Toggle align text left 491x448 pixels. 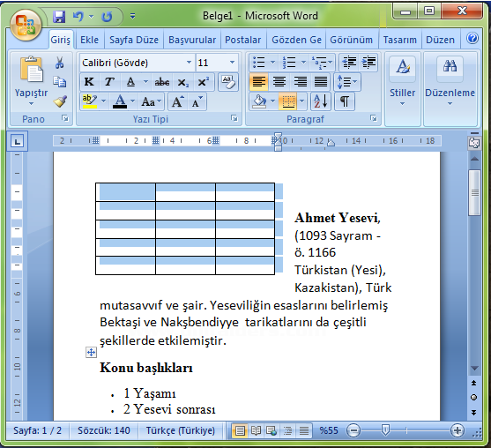pos(258,82)
